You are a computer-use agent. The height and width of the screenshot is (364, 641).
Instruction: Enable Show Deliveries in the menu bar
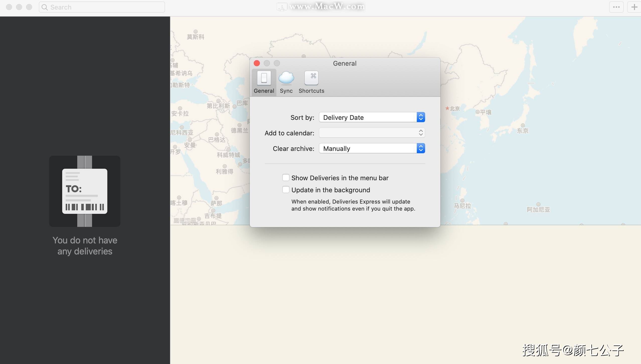286,178
